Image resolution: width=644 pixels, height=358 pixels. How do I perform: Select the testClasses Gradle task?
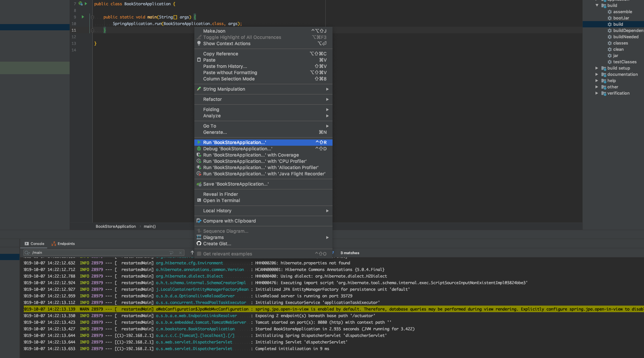coord(625,62)
